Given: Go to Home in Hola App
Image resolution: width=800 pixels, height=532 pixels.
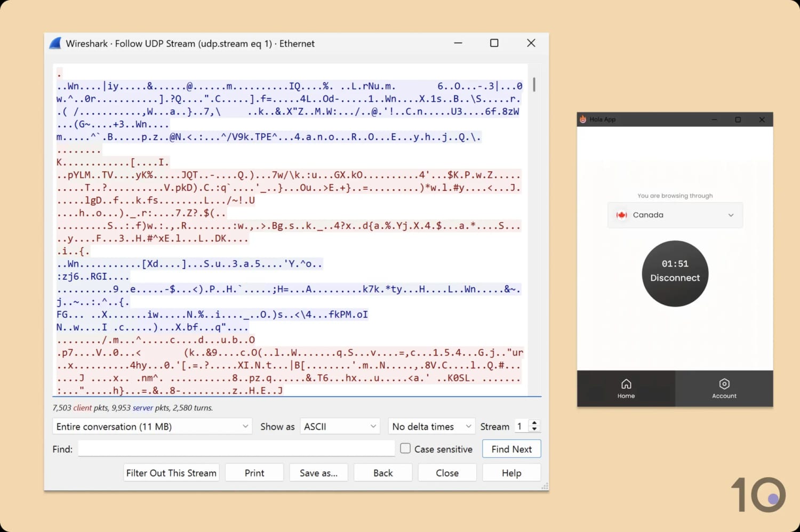Looking at the screenshot, I should pos(626,389).
